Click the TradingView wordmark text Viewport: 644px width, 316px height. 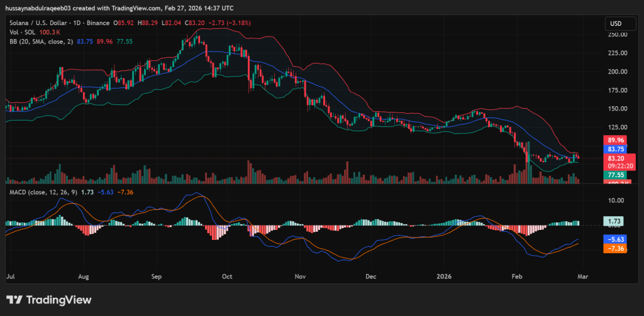pyautogui.click(x=58, y=300)
